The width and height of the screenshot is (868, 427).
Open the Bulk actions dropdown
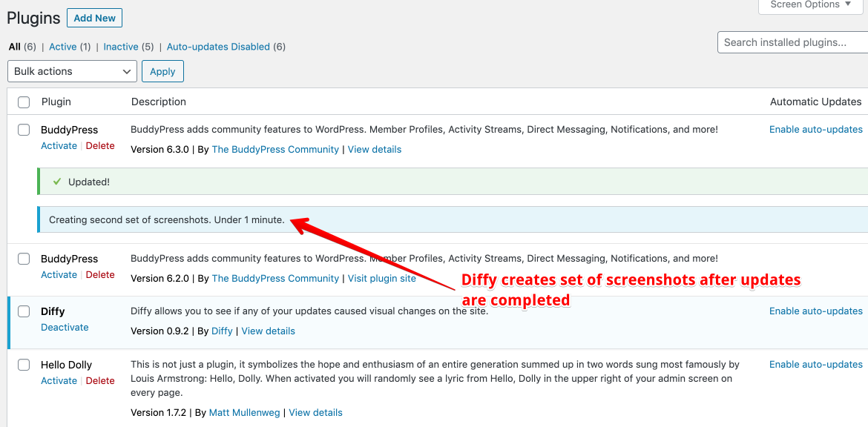point(72,71)
